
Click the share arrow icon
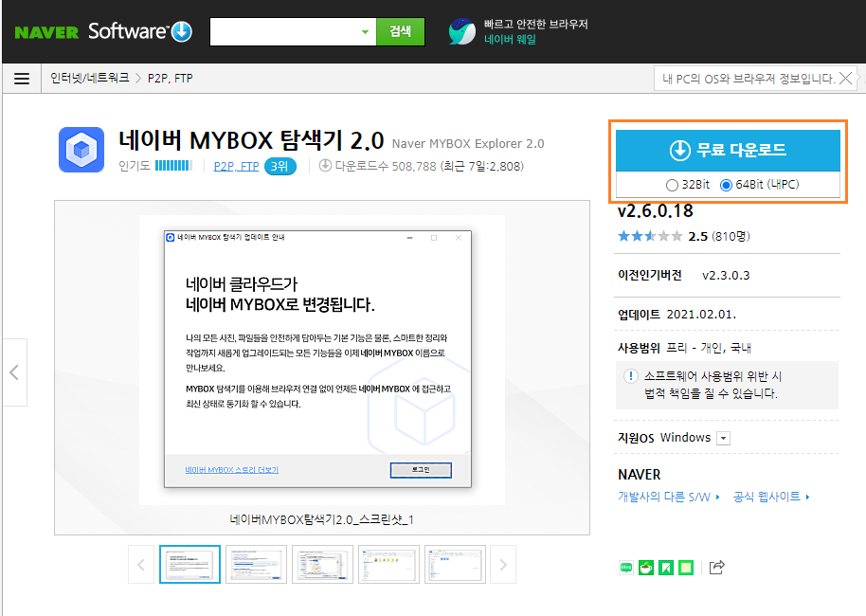[x=716, y=568]
